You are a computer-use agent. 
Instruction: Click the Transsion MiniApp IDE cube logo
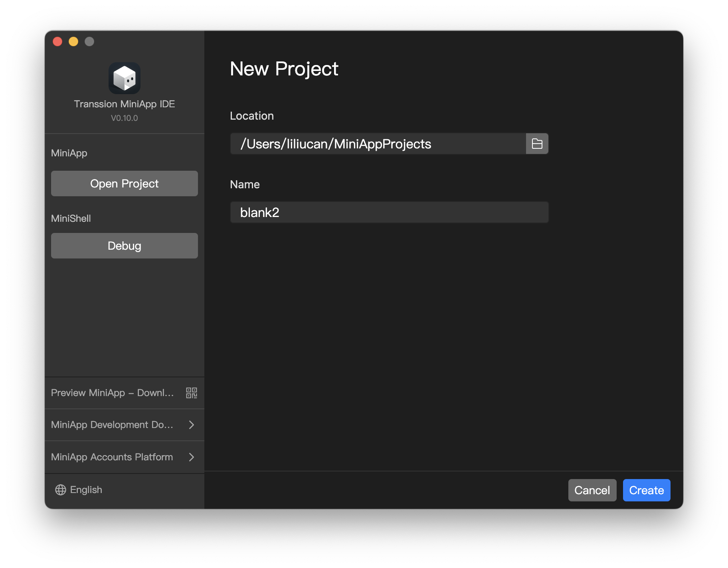125,78
